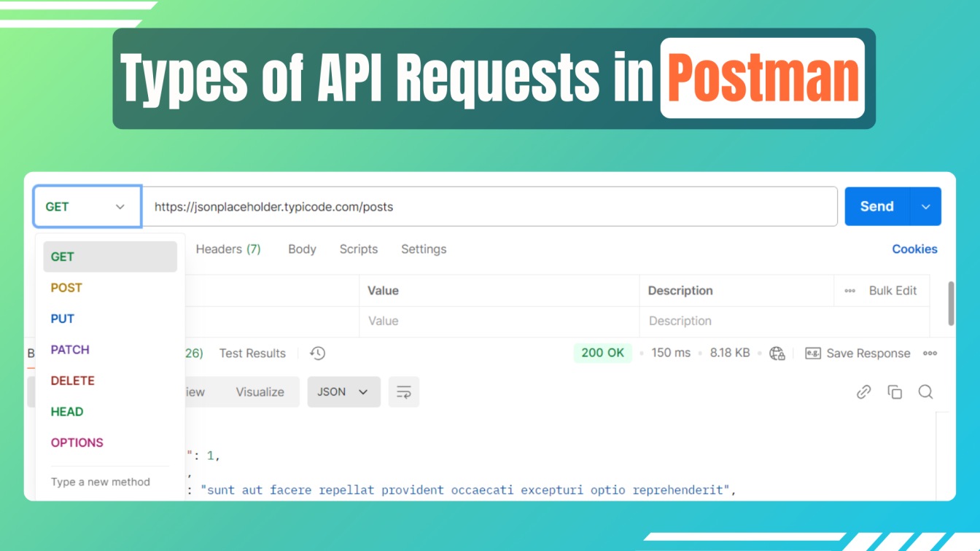Pick OPTIONS request method

point(77,442)
